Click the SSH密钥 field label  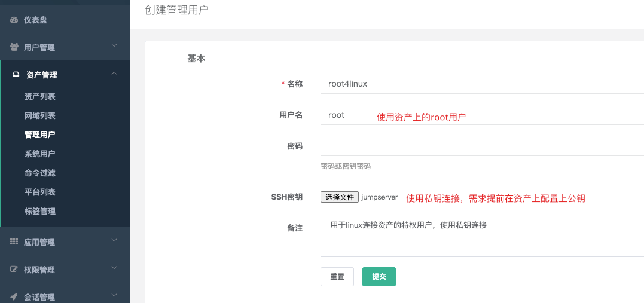pos(286,197)
